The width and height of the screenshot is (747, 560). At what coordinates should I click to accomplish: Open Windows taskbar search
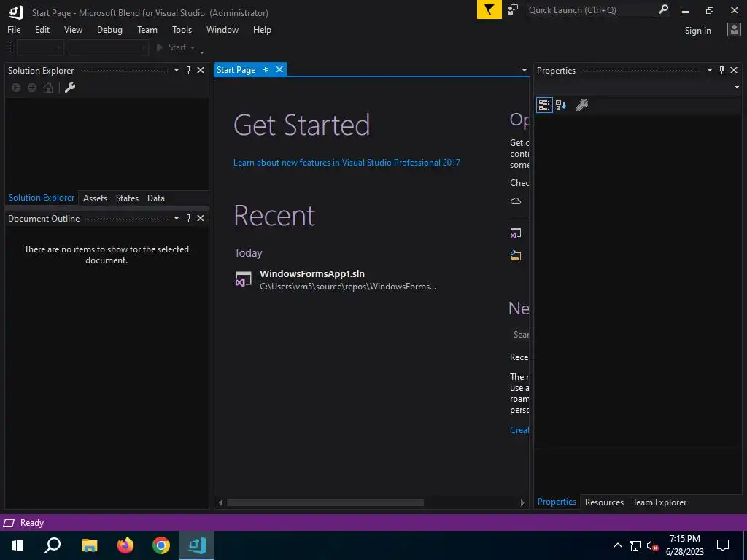(53, 545)
